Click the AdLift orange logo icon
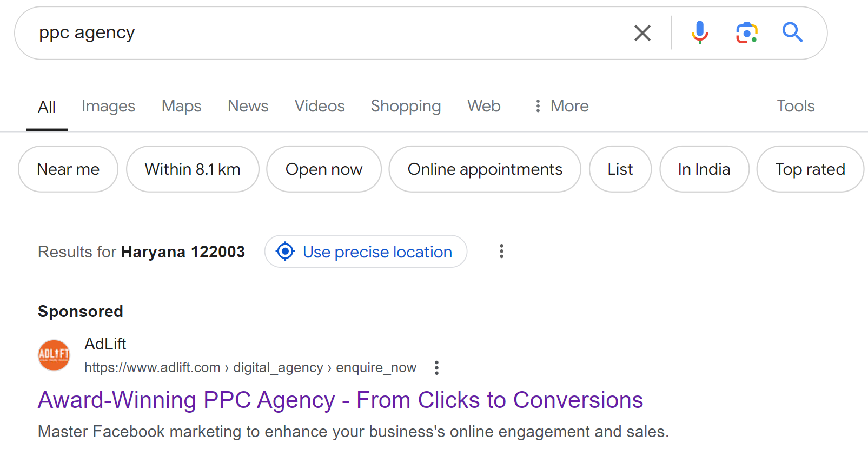Image resolution: width=868 pixels, height=449 pixels. click(54, 355)
